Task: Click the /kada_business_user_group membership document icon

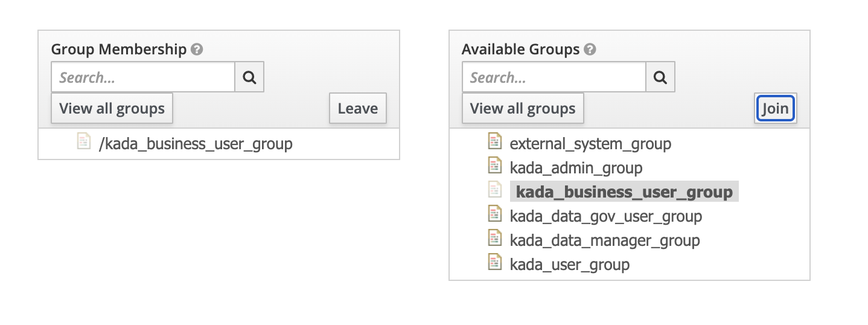Action: point(84,142)
